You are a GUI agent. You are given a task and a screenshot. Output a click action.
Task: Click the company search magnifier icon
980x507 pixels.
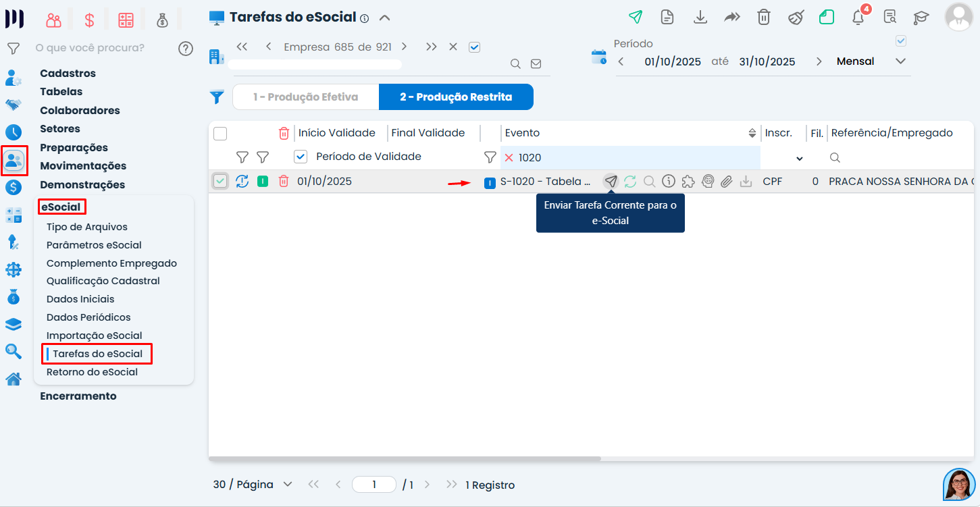[515, 64]
